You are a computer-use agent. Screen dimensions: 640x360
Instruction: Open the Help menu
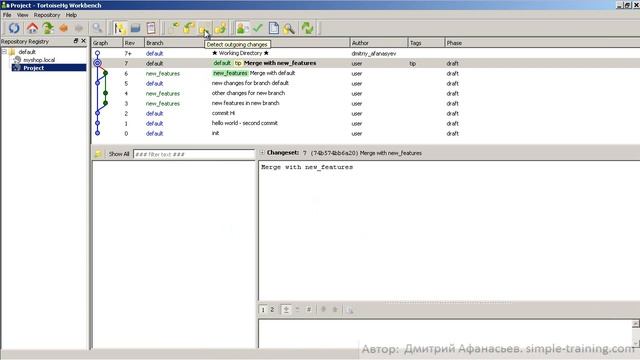[71, 15]
